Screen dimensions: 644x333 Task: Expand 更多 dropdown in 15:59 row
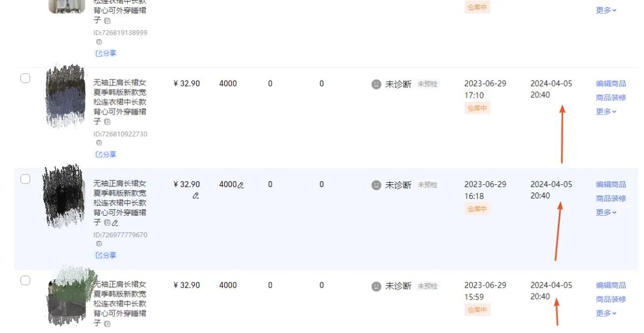606,313
